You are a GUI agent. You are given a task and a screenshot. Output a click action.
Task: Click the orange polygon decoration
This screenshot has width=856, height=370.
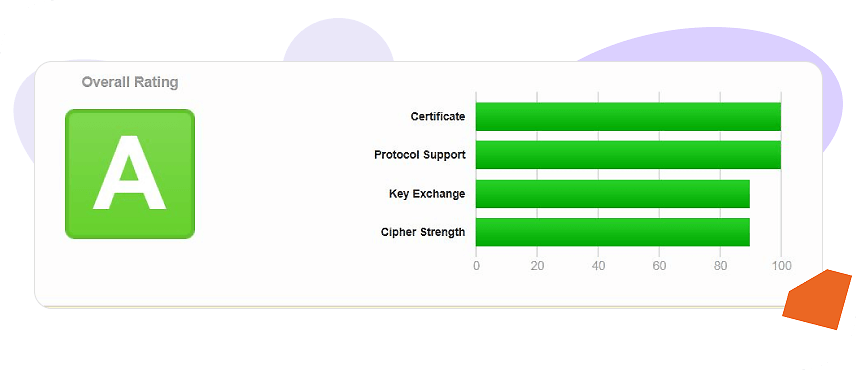click(817, 300)
